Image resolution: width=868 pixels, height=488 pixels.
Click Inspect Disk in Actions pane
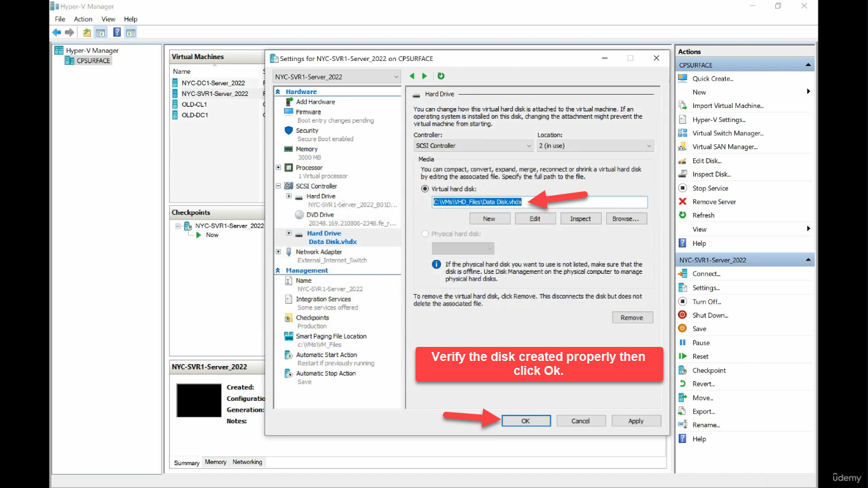point(711,174)
